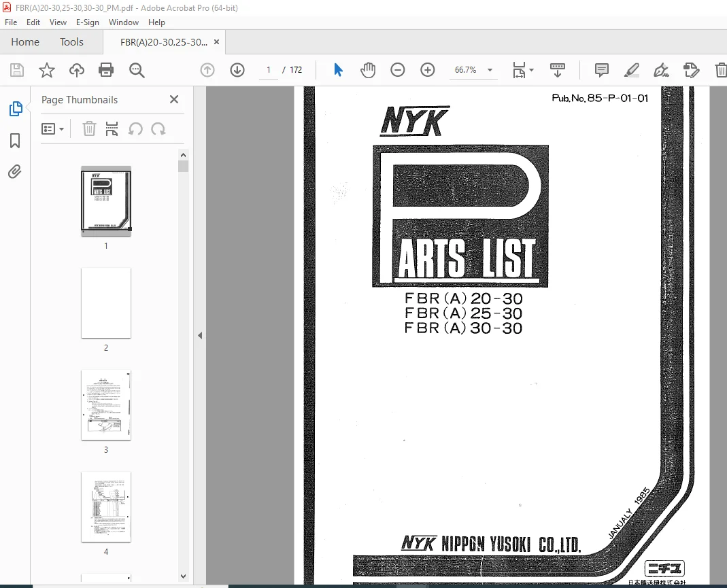Open the E-Sign menu

click(x=88, y=22)
